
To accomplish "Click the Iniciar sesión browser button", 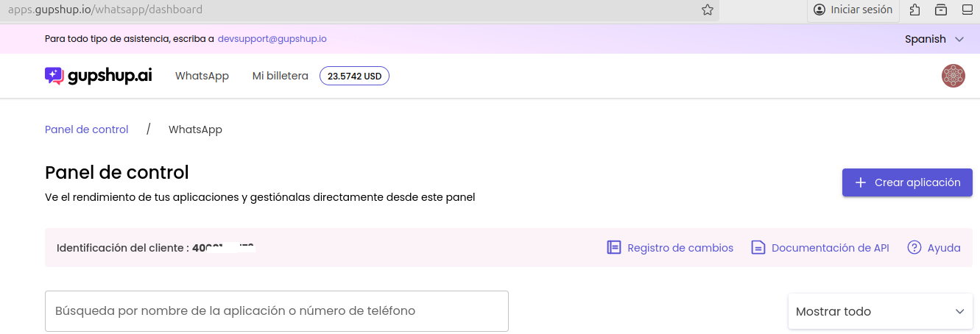I will pyautogui.click(x=853, y=10).
